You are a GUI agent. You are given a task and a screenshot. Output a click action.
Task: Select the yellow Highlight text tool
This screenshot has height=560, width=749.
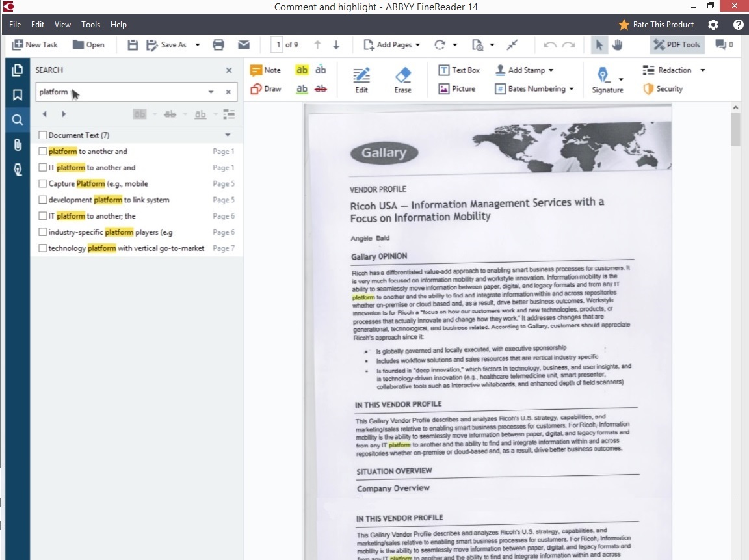[302, 70]
